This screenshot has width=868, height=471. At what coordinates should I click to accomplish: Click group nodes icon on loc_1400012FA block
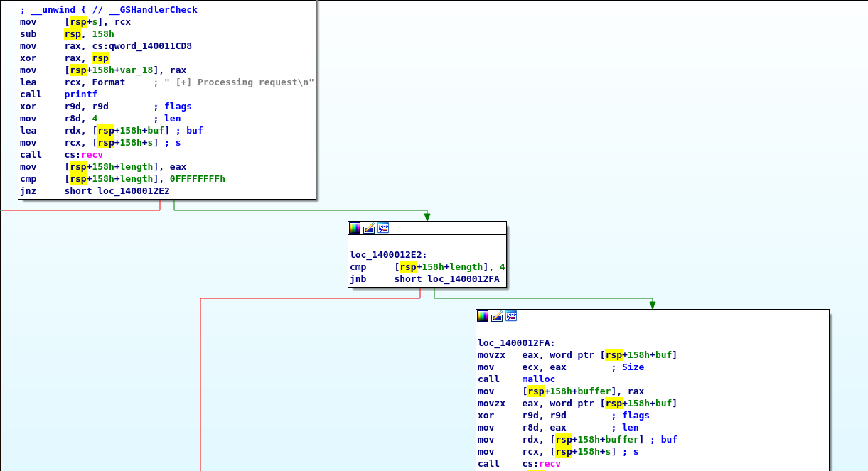point(511,316)
